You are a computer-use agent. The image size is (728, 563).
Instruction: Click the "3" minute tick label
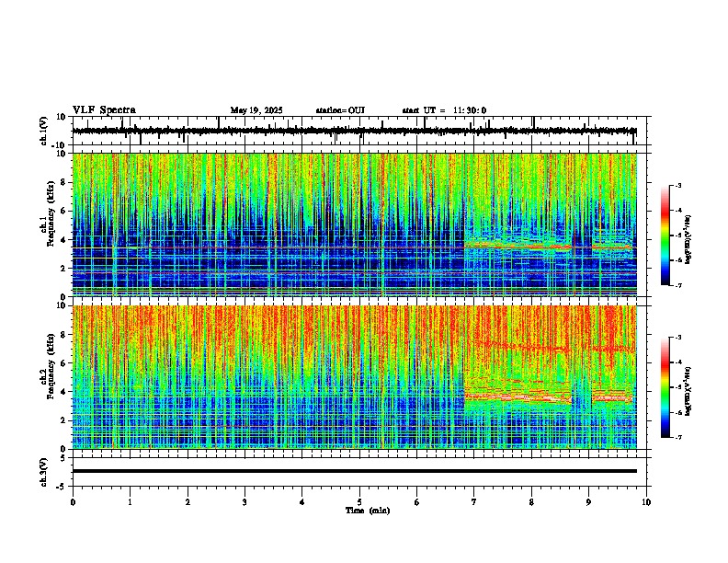click(x=245, y=502)
